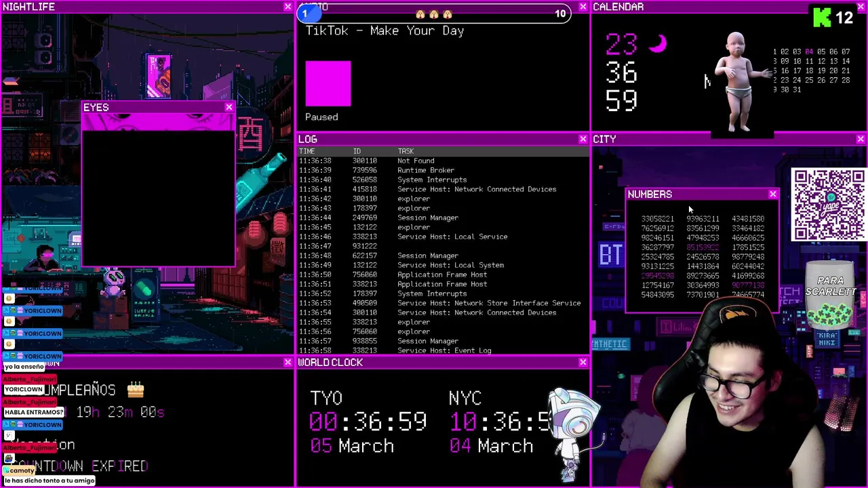Click the ID column header in LOG
This screenshot has width=868, height=488.
357,151
